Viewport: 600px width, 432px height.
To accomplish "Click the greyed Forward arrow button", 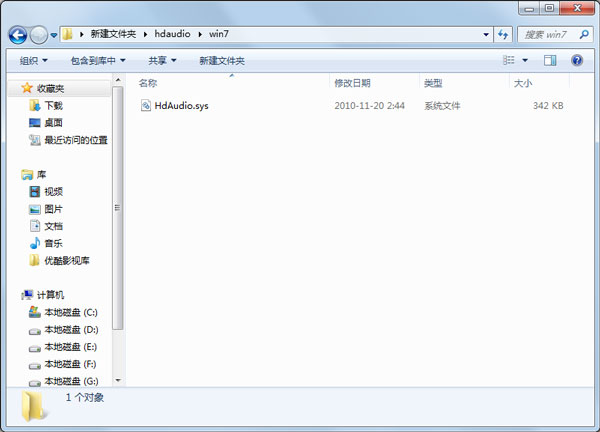I will click(x=39, y=35).
